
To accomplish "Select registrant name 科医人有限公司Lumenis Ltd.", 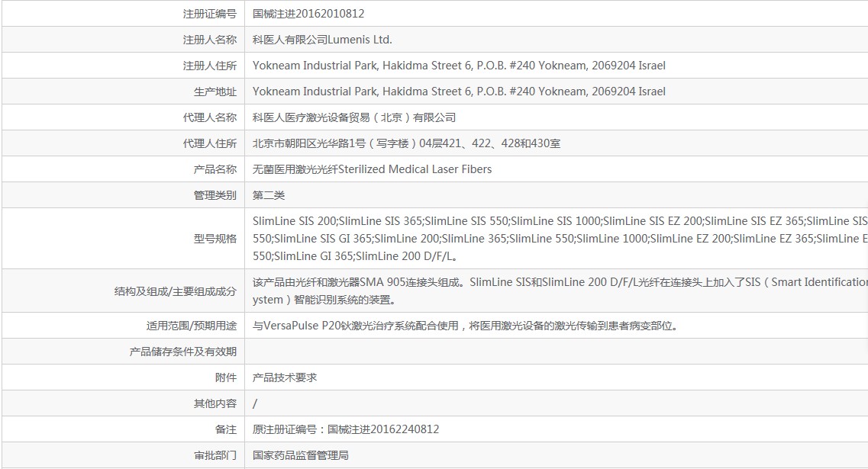I will (x=322, y=40).
